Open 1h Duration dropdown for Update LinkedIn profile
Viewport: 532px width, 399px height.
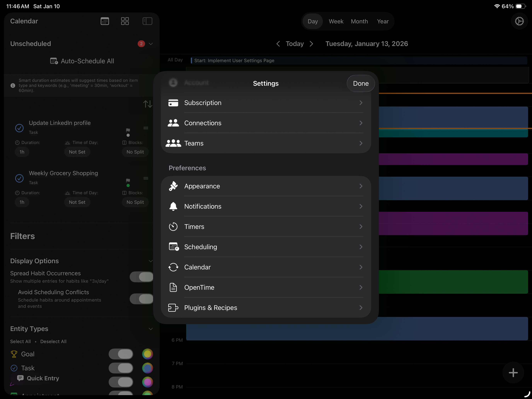point(22,152)
